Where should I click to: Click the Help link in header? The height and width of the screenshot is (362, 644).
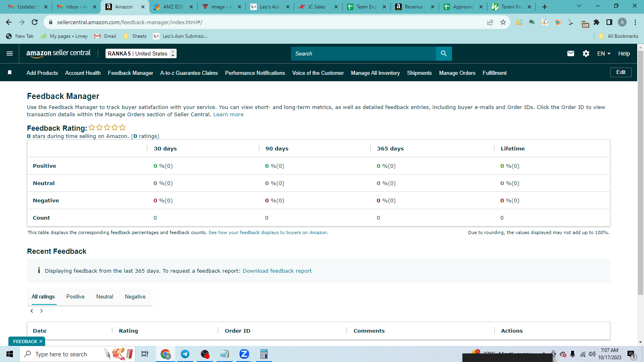pos(624,53)
